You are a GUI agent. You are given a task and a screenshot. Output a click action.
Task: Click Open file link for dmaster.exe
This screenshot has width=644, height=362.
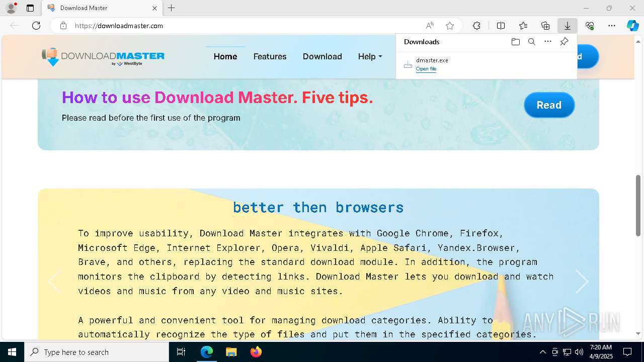coord(426,69)
